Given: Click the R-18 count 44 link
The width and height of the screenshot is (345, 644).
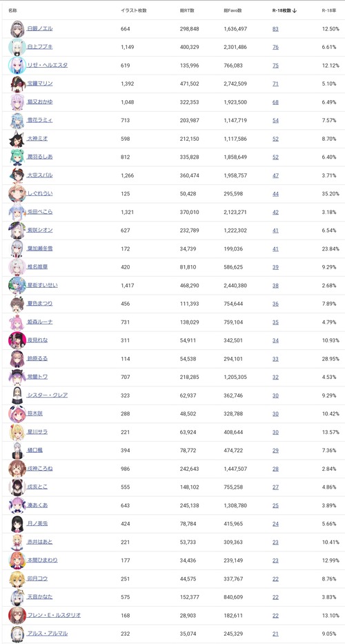Looking at the screenshot, I should [x=275, y=193].
